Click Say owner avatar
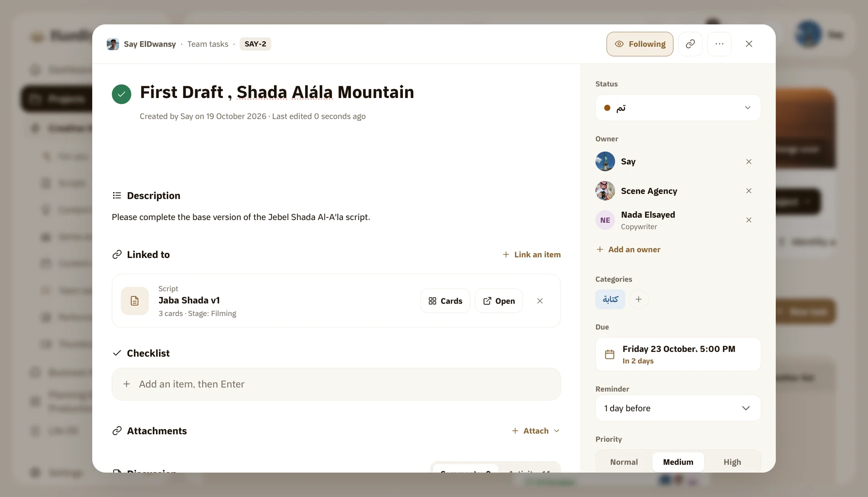 [605, 161]
